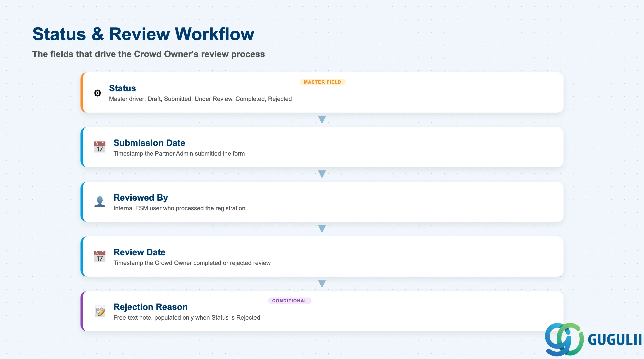This screenshot has height=359, width=644.
Task: Click 'Internal FSM user who processed the registration'
Action: pos(179,208)
